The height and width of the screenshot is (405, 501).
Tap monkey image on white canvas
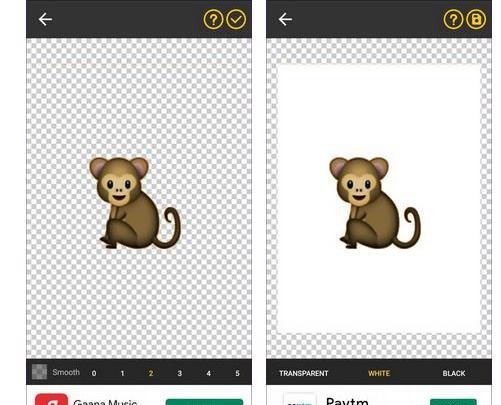[x=375, y=203]
